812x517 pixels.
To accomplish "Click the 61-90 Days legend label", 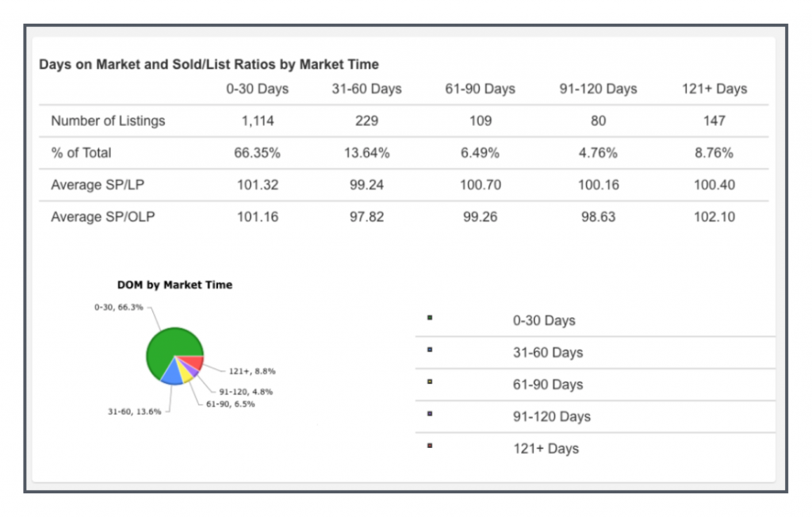I will [x=547, y=385].
